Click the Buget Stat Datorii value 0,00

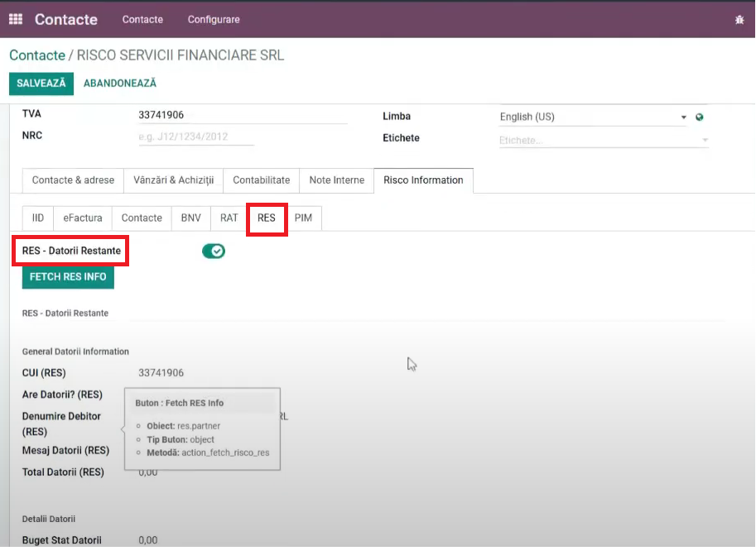pyautogui.click(x=148, y=540)
